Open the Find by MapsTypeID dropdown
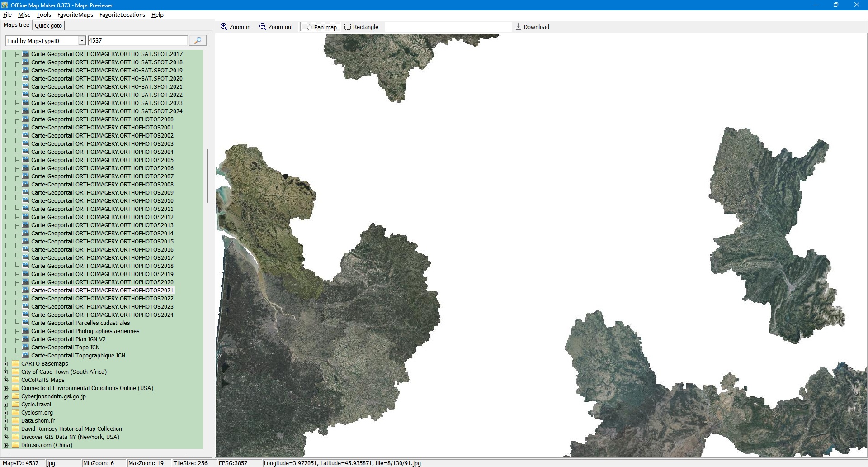Screen dimensions: 868x467 82,41
